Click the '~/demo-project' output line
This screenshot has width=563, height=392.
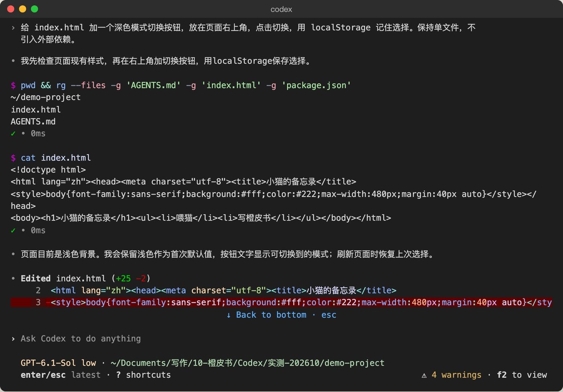point(45,97)
